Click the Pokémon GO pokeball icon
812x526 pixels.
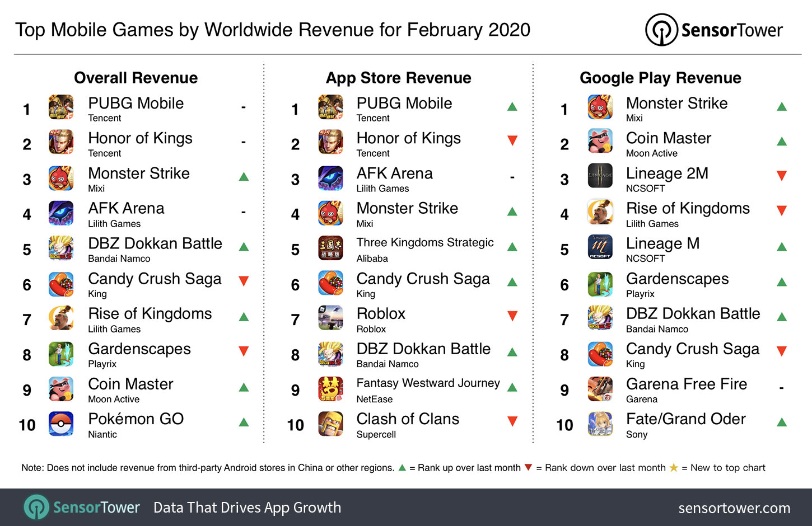[x=61, y=424]
